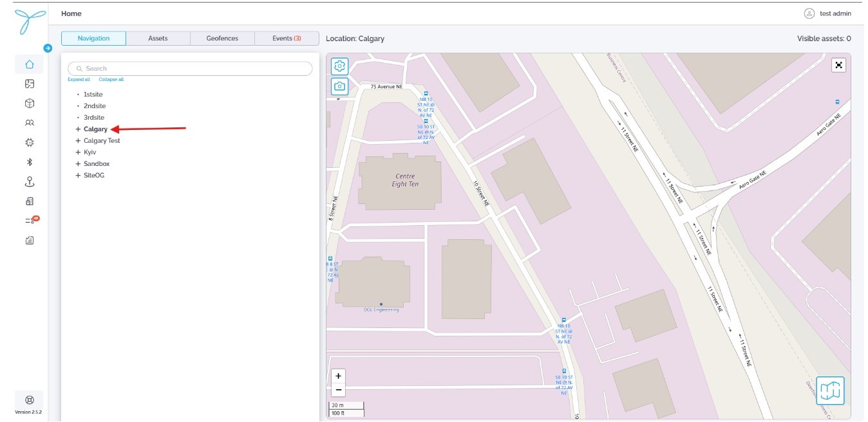Focus the Search input field

190,69
